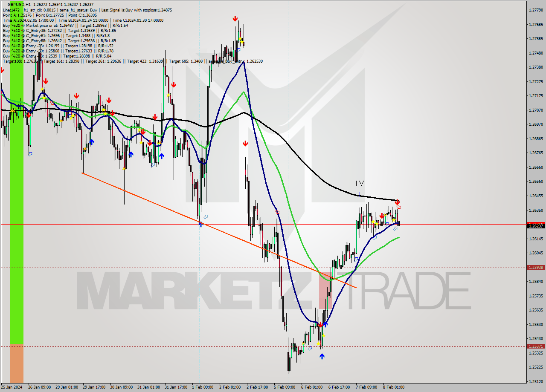
Task: Select the red down arrow beside the 2 Feb 17:00 gap
Action: pos(245,144)
